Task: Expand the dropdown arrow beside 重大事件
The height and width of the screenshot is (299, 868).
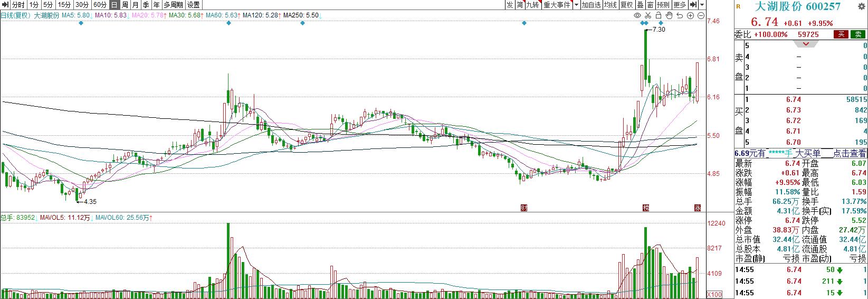Action: click(x=576, y=5)
